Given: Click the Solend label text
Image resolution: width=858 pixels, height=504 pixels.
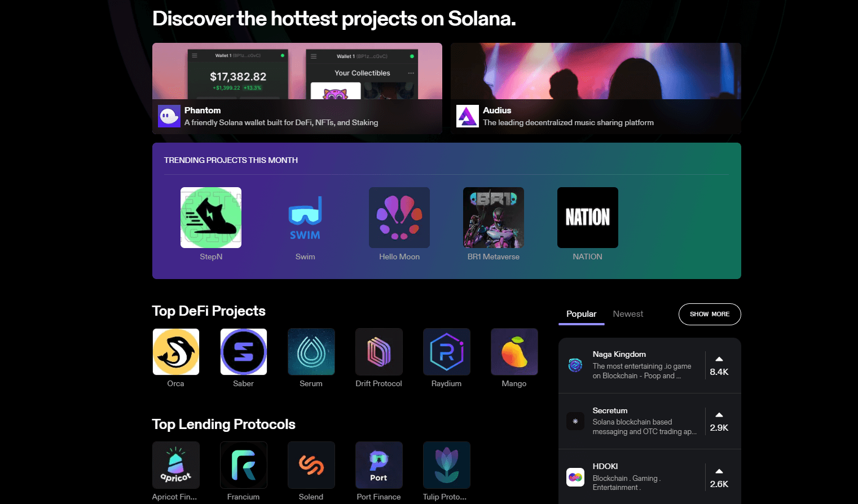Looking at the screenshot, I should pos(311,497).
